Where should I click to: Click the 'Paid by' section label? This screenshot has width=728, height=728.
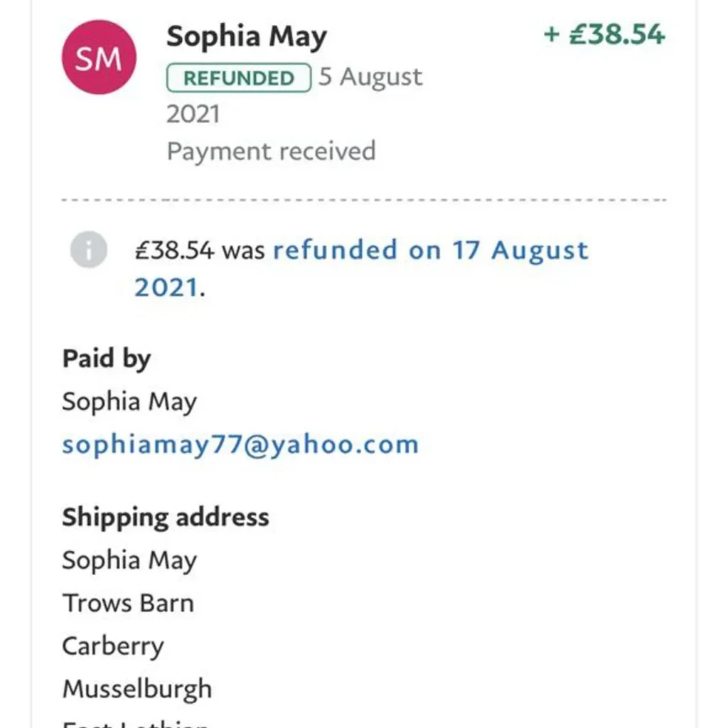click(107, 358)
